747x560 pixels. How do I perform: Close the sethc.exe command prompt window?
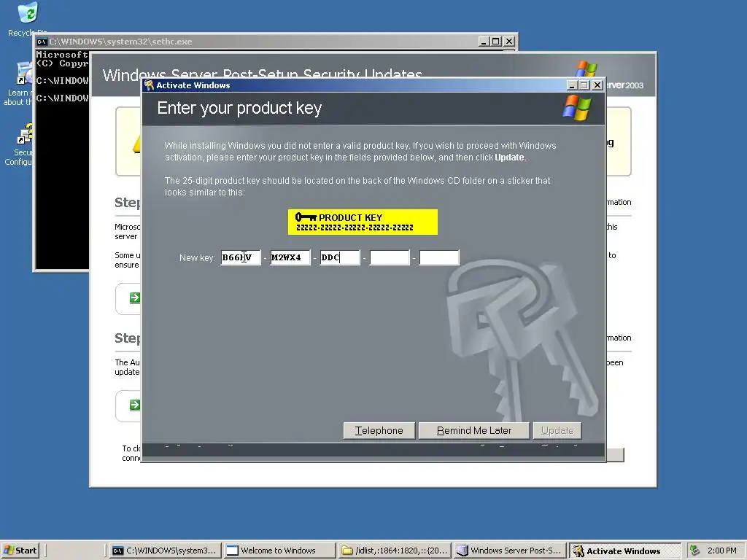pyautogui.click(x=509, y=42)
